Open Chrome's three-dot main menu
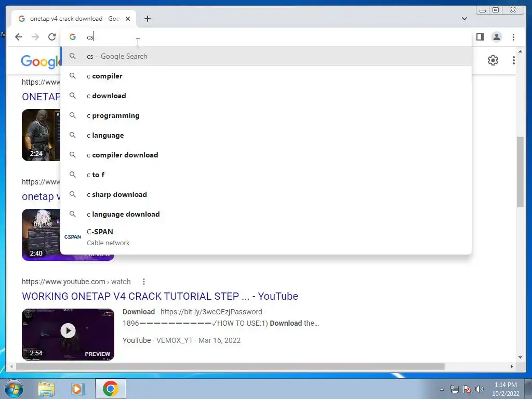The image size is (532, 399). [513, 37]
